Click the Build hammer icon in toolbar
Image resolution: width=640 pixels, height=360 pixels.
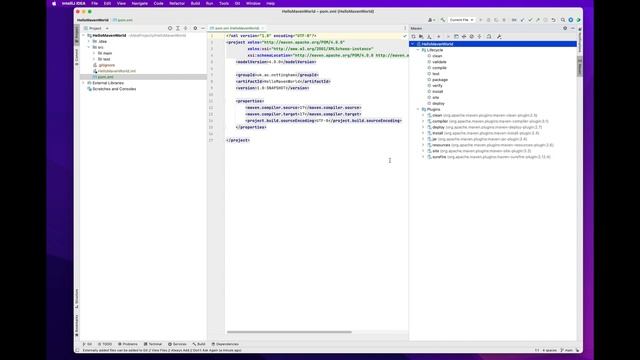[442, 20]
